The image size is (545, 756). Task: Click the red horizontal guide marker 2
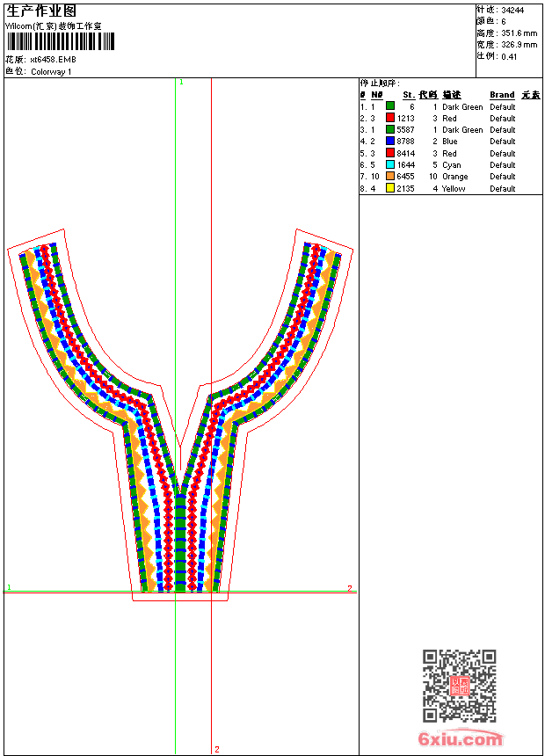(350, 588)
